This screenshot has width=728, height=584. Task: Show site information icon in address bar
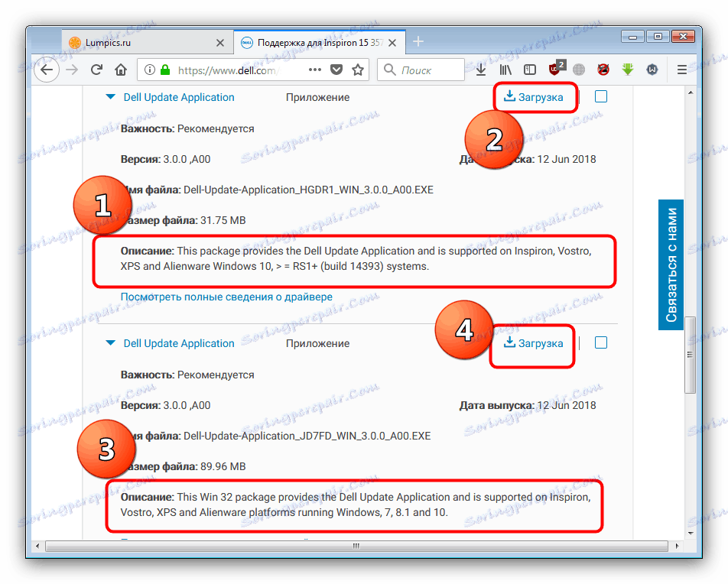pyautogui.click(x=150, y=70)
